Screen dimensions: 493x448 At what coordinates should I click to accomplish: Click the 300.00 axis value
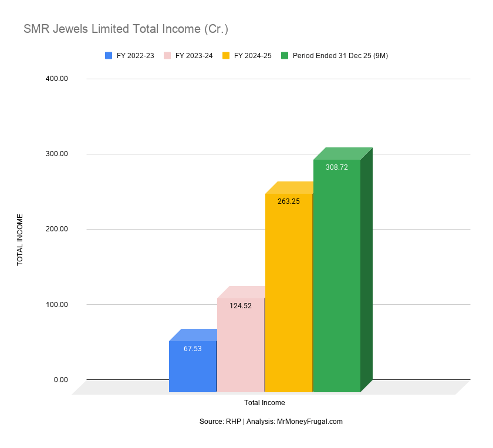tap(56, 154)
